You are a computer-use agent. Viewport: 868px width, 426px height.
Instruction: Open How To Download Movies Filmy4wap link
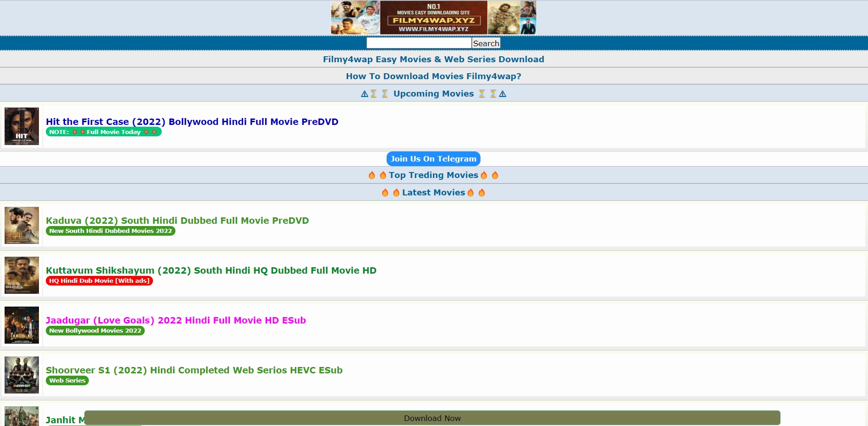[433, 76]
